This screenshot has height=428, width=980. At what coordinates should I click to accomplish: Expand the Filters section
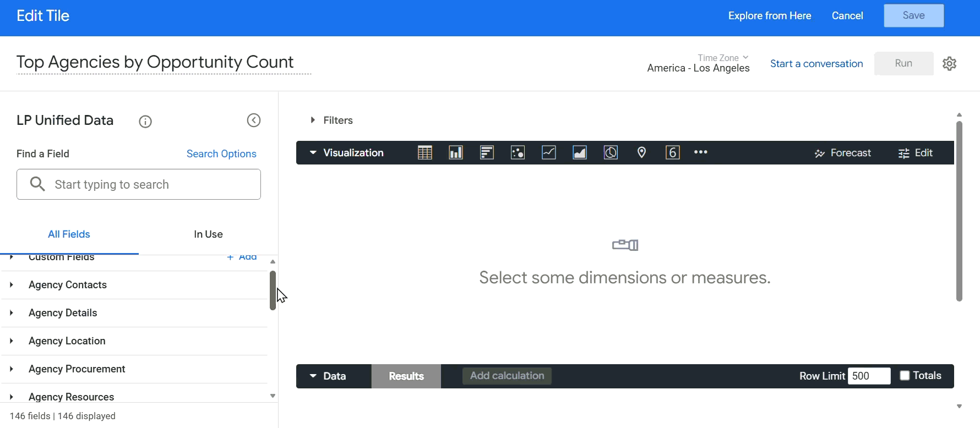(331, 120)
